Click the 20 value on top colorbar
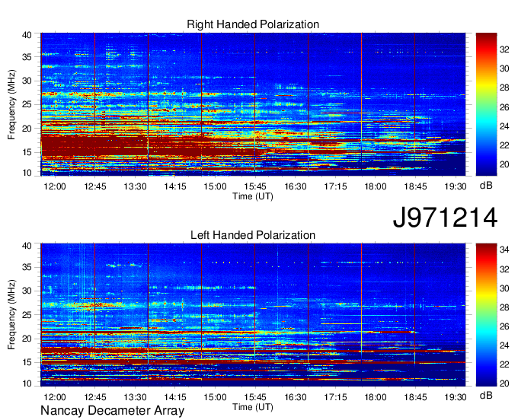The height and width of the screenshot is (420, 518). (504, 164)
